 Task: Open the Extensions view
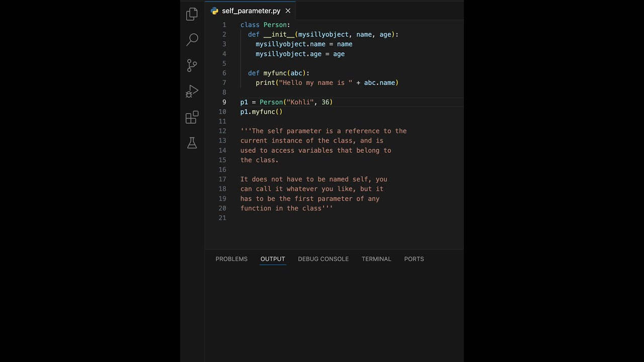tap(192, 117)
